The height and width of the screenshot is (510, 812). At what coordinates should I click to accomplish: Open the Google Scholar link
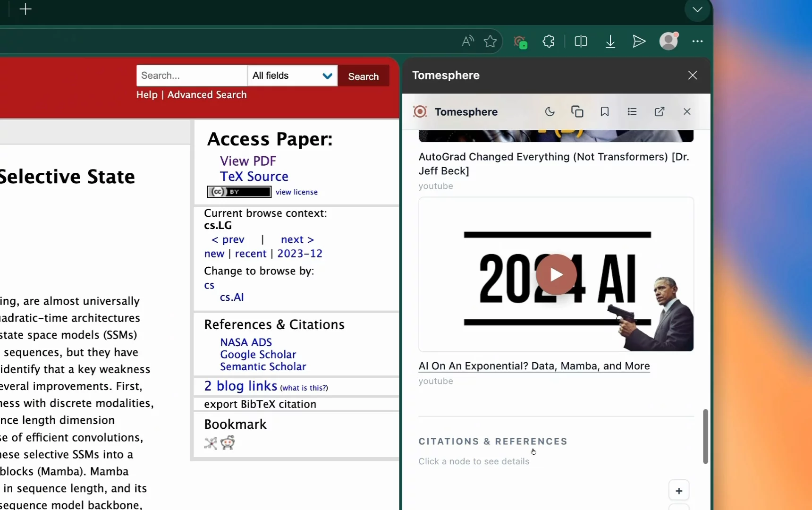coord(258,355)
